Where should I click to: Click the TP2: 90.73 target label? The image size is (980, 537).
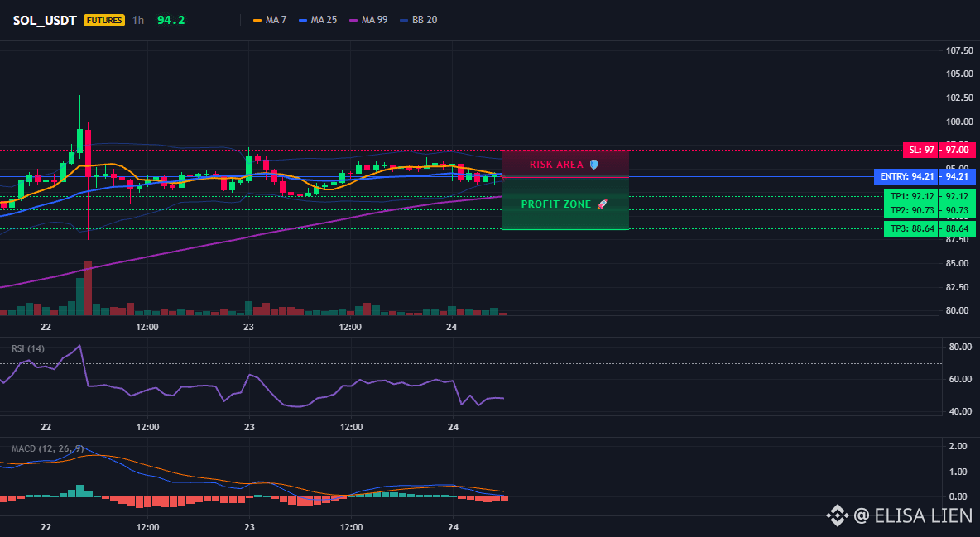click(x=912, y=211)
